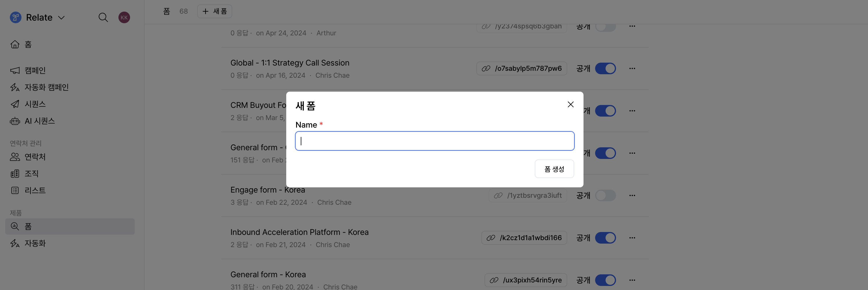Open 조직 building icon
The image size is (868, 290).
point(15,174)
